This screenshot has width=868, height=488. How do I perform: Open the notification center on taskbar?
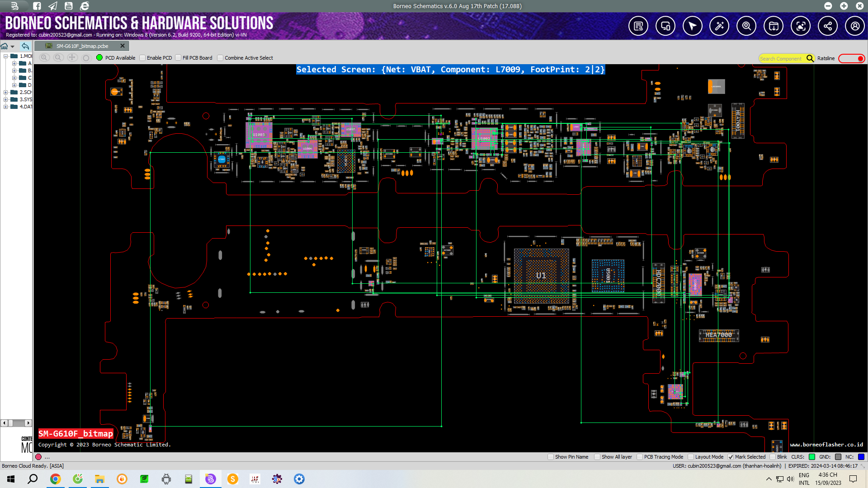pyautogui.click(x=853, y=479)
